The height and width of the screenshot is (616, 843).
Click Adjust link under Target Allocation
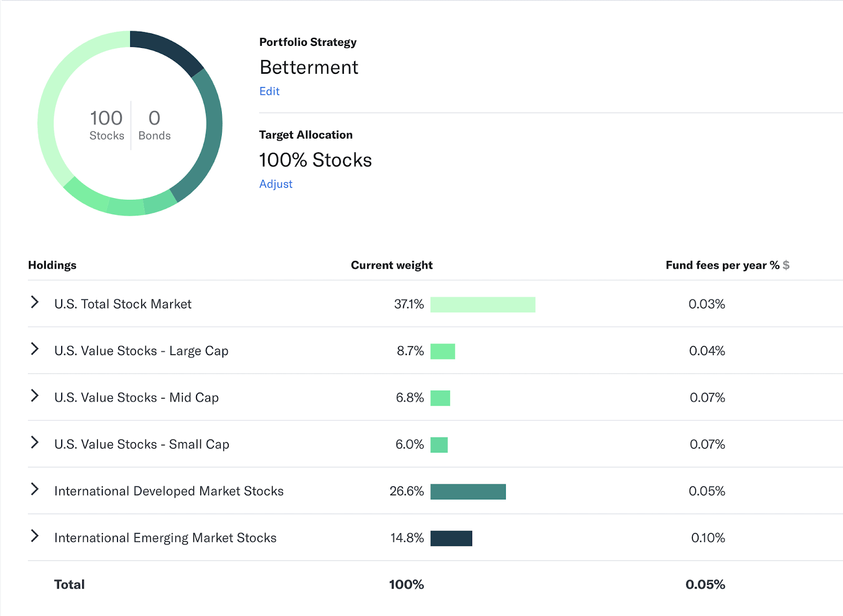tap(276, 184)
